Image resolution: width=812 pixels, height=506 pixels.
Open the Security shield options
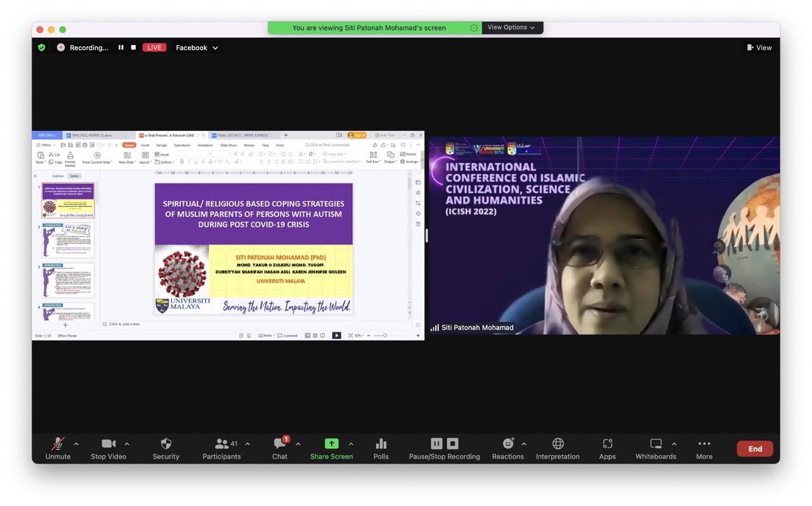166,448
